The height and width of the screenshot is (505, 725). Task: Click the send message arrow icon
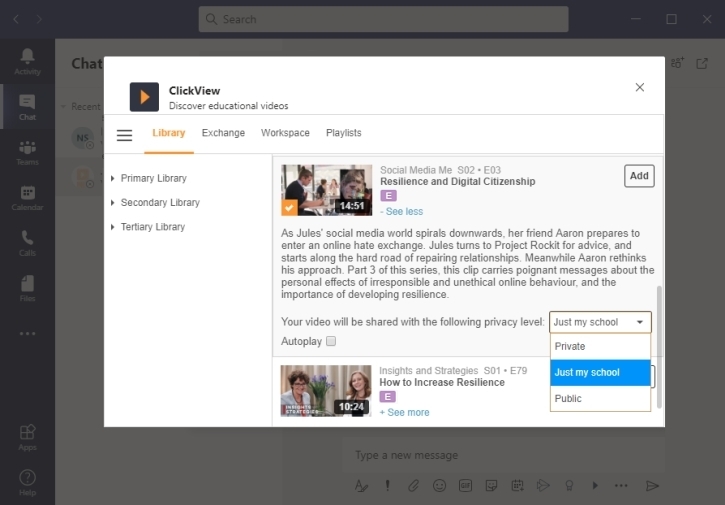(652, 485)
